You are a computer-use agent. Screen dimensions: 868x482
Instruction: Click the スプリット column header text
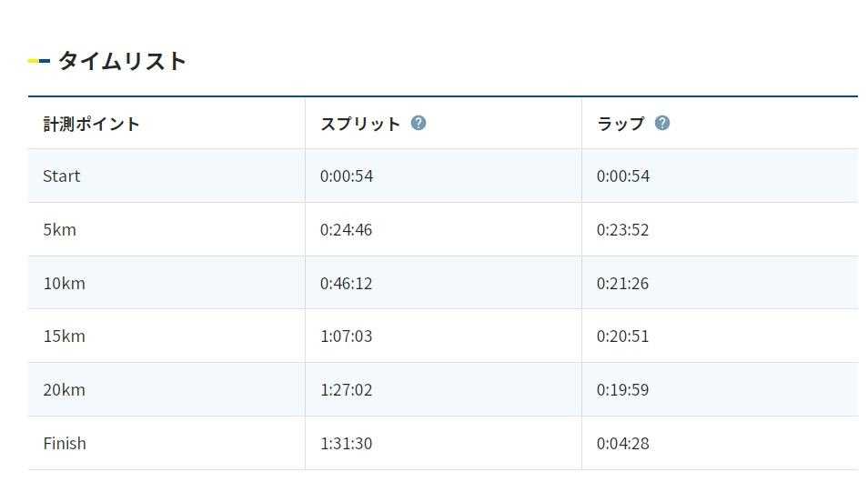[x=360, y=124]
